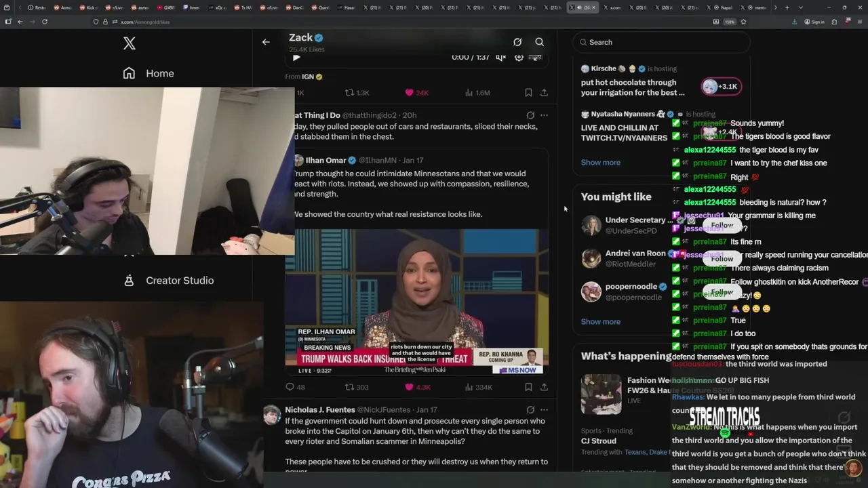Repost the post with 303 reposts
This screenshot has height=488, width=868.
tap(357, 388)
